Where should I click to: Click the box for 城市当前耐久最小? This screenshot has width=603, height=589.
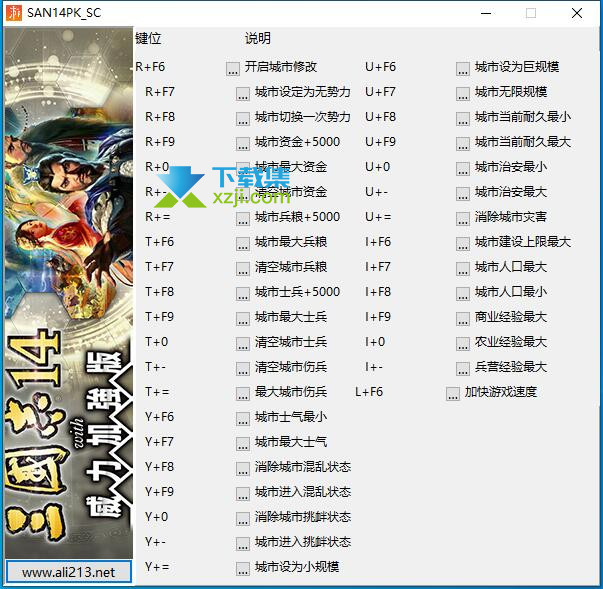[463, 118]
